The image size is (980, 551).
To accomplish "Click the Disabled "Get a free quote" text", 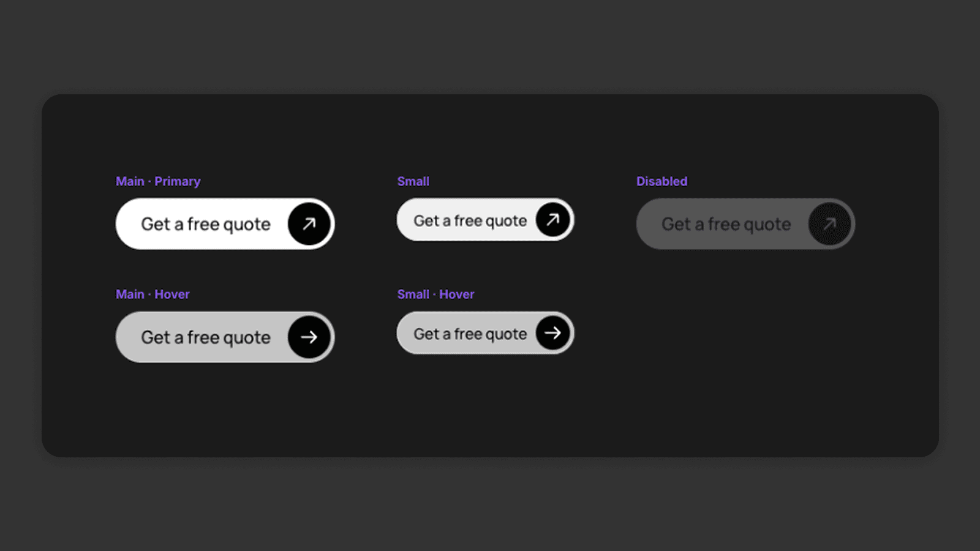I will [726, 225].
